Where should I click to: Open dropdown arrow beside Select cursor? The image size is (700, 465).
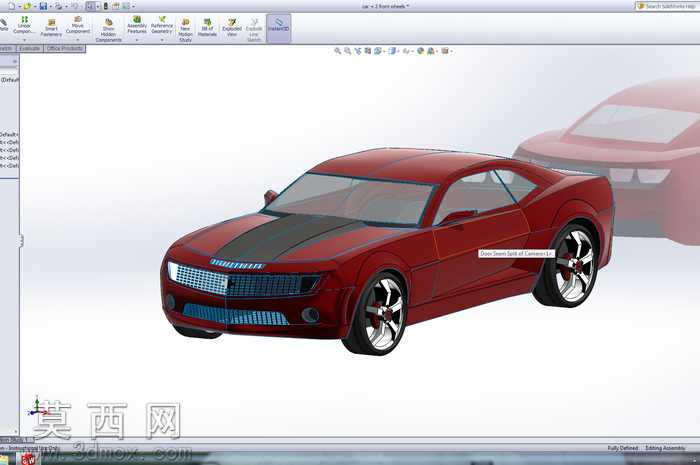point(98,7)
